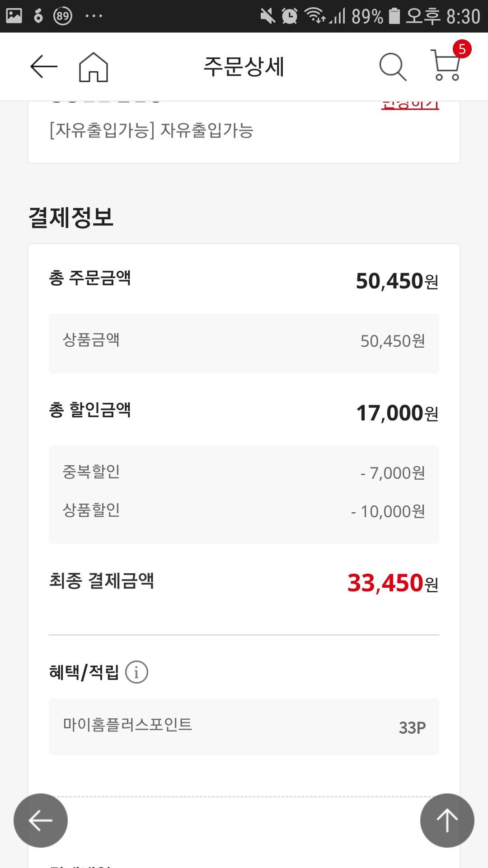The height and width of the screenshot is (868, 488).
Task: Tap the home icon in header
Action: [94, 67]
